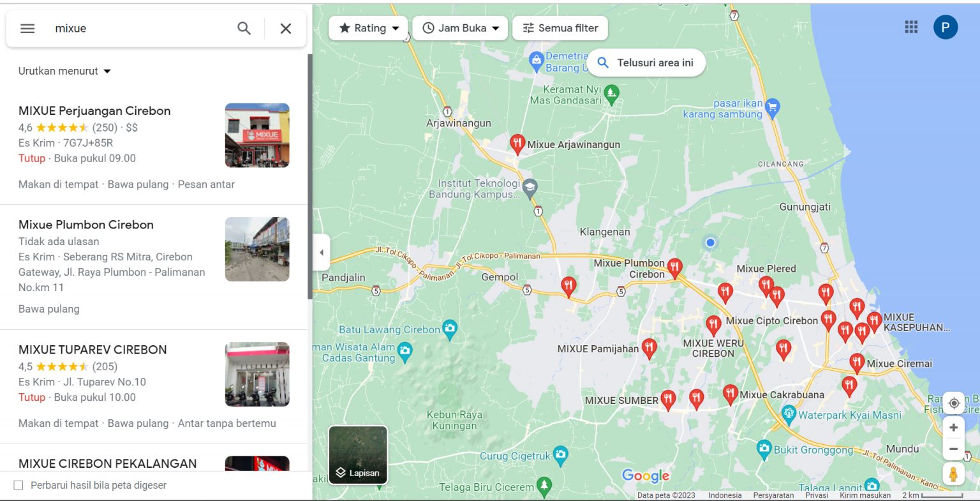Open the 'Persyaratan' link at map bottom
The height and width of the screenshot is (501, 980).
pos(775,495)
